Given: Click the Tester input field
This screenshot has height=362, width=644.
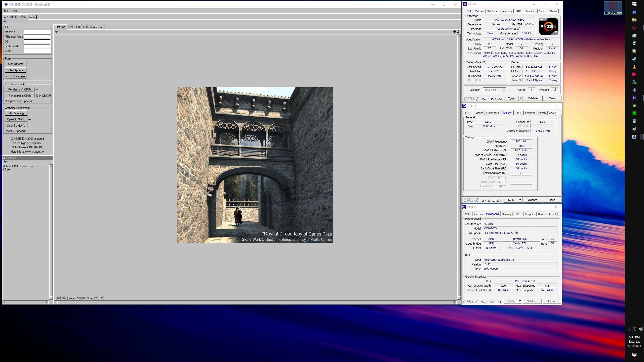Looking at the screenshot, I should tap(37, 51).
